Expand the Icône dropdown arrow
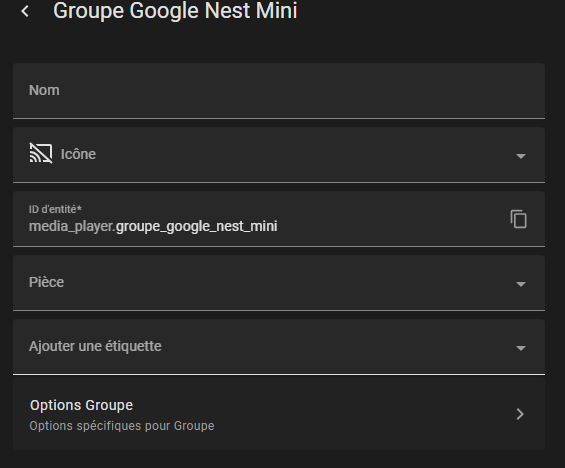The width and height of the screenshot is (565, 468). point(521,156)
